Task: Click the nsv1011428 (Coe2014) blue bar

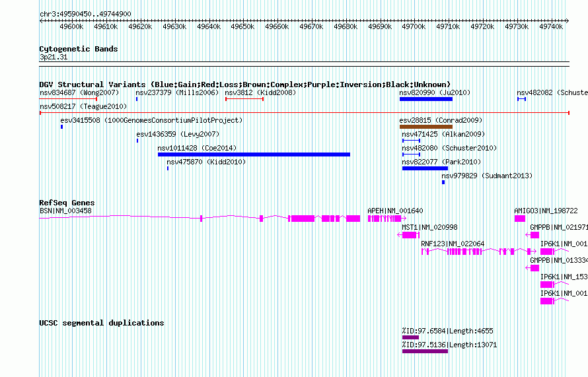Action: 254,154
